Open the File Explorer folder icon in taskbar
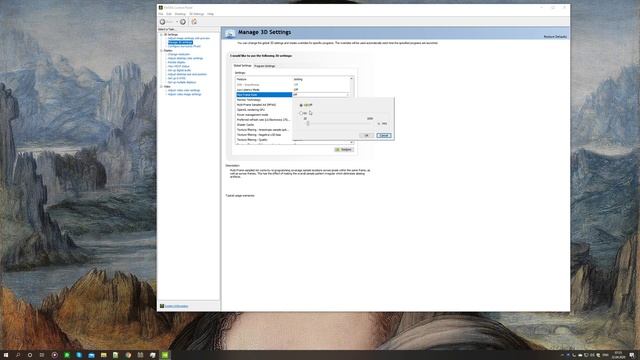This screenshot has width=640, height=360. pos(104,355)
